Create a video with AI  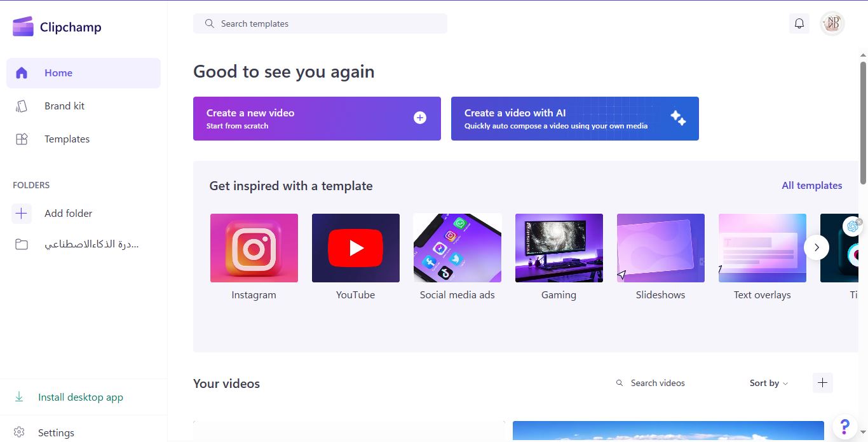click(x=575, y=118)
